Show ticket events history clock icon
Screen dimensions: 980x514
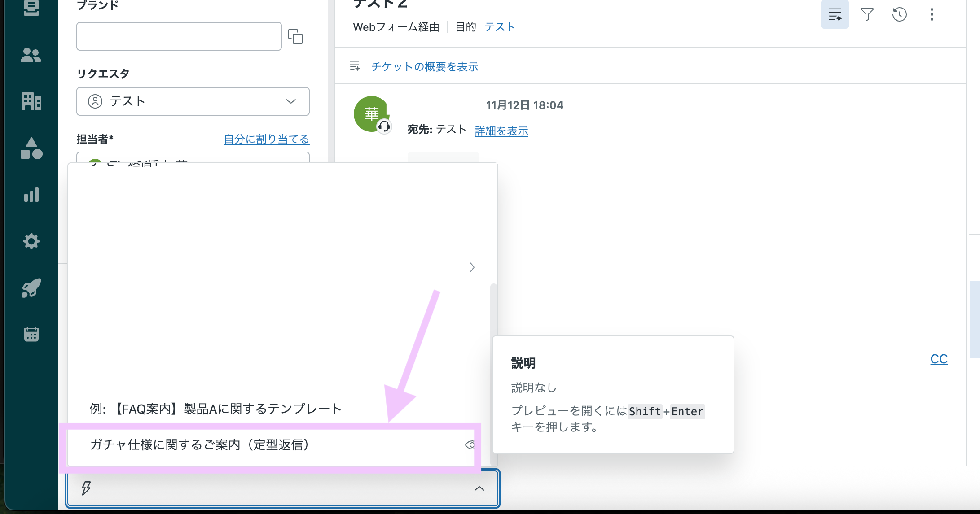coord(899,14)
